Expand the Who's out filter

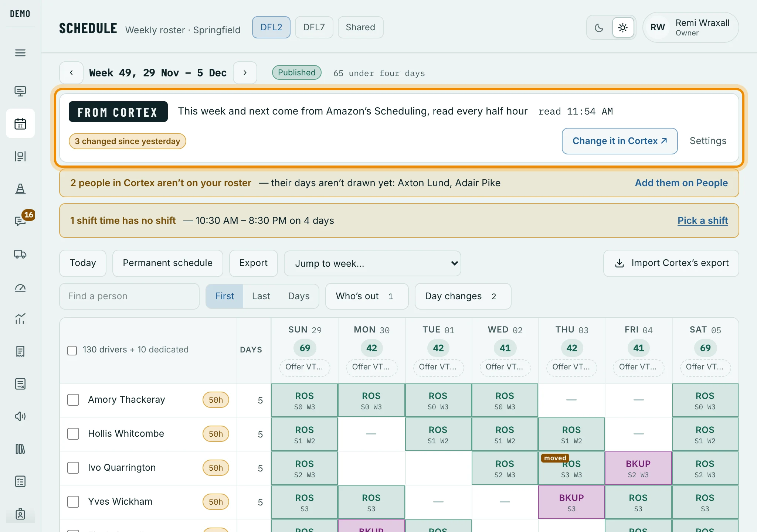tap(367, 296)
